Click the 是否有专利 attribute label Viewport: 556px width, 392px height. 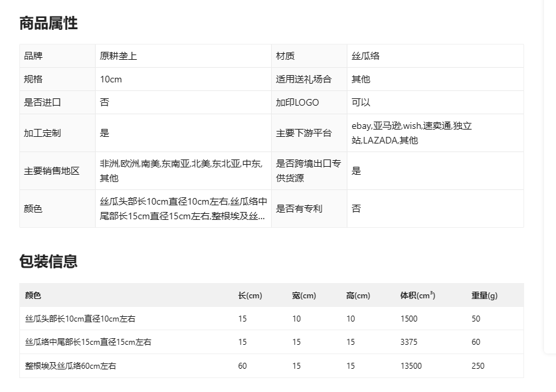(x=299, y=209)
